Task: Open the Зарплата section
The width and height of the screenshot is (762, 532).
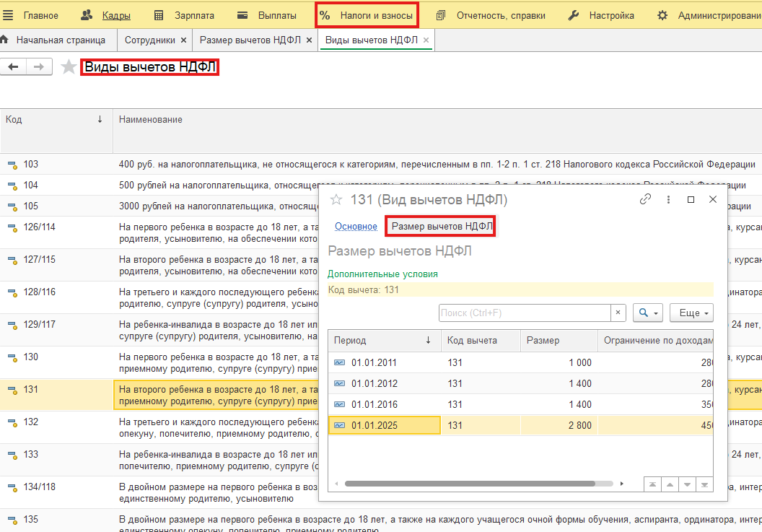Action: pyautogui.click(x=194, y=16)
